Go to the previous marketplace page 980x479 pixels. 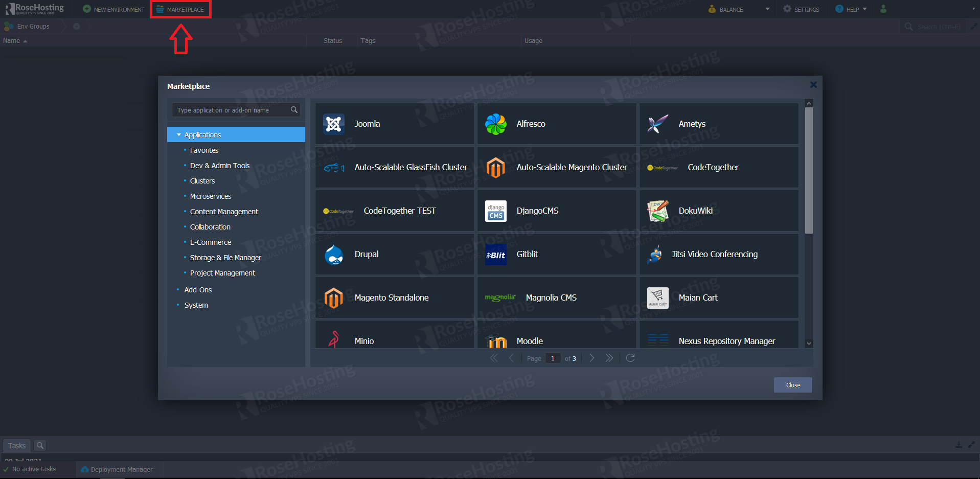511,358
